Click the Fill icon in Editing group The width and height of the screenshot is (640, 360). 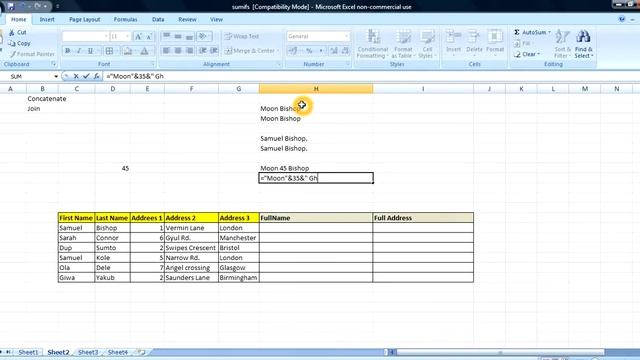pos(517,43)
